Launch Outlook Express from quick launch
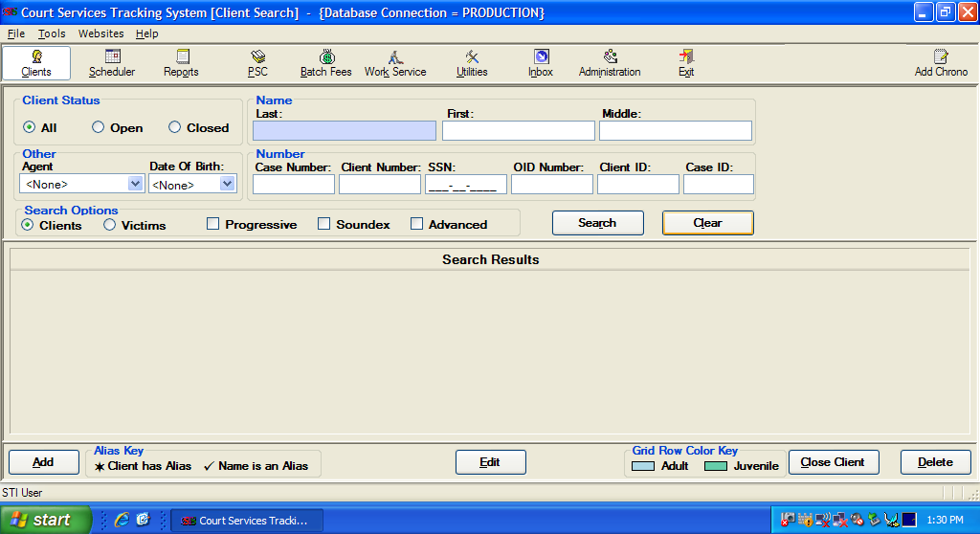The width and height of the screenshot is (980, 534). (144, 520)
